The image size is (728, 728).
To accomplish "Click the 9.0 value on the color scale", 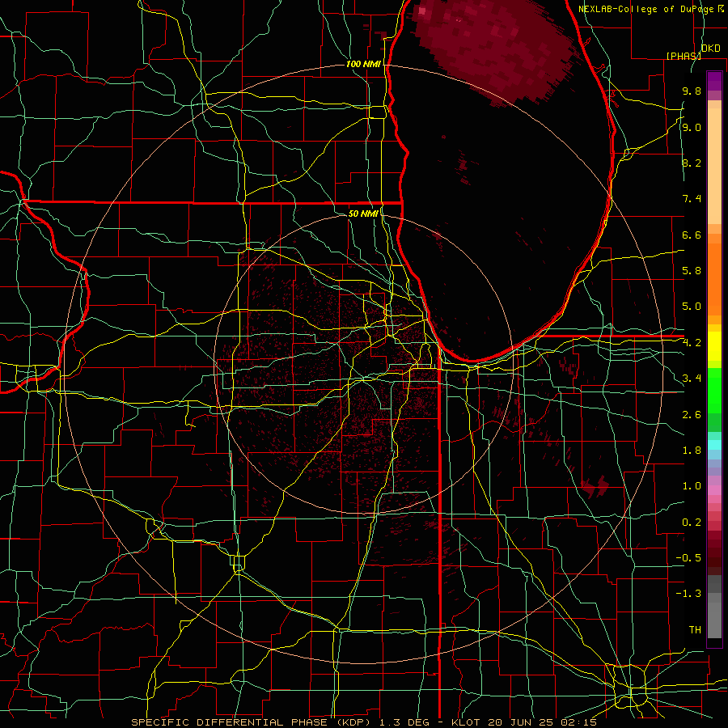I will pos(692,127).
